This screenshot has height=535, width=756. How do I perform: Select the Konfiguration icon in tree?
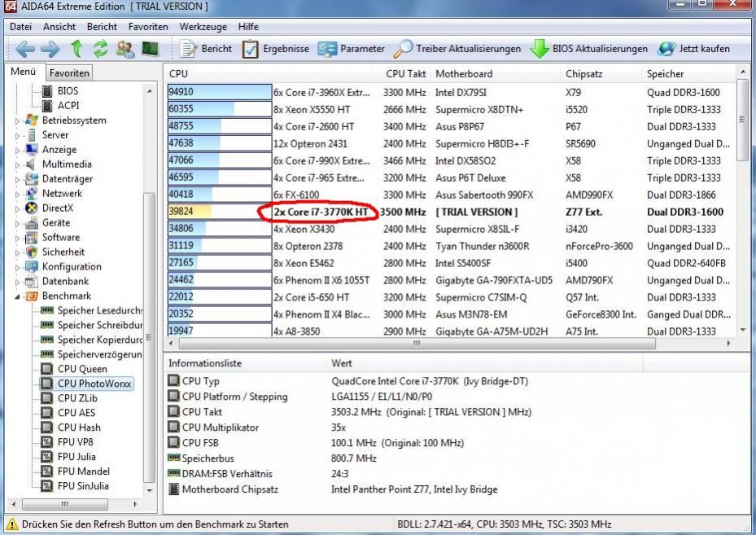(32, 267)
